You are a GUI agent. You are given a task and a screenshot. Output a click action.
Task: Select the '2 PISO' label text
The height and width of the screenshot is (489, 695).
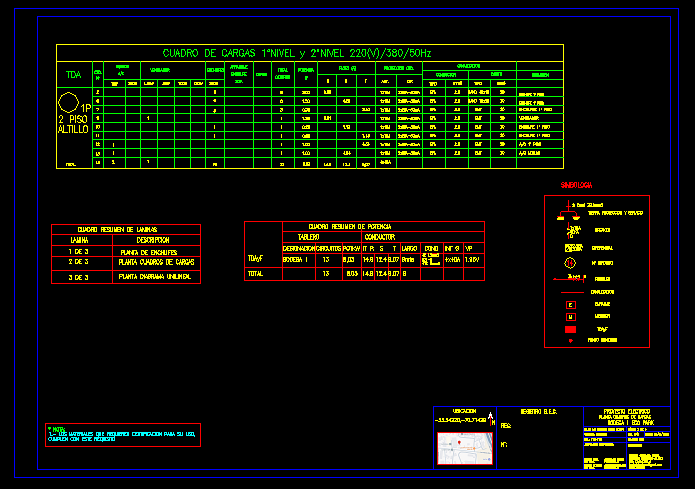pos(73,120)
